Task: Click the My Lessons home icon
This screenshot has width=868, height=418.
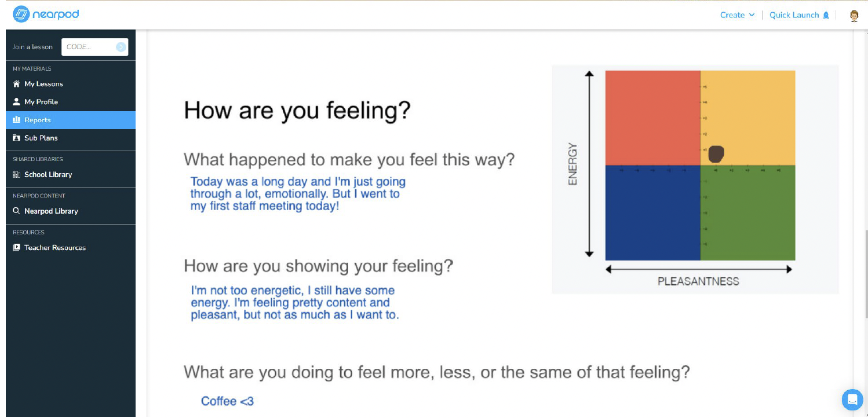Action: (16, 84)
